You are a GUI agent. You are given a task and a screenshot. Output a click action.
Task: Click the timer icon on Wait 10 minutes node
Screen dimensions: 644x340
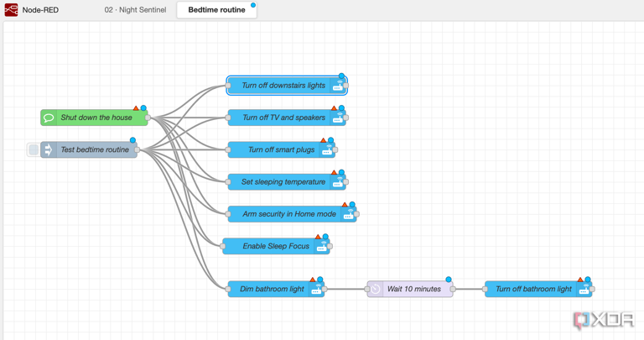pyautogui.click(x=375, y=289)
